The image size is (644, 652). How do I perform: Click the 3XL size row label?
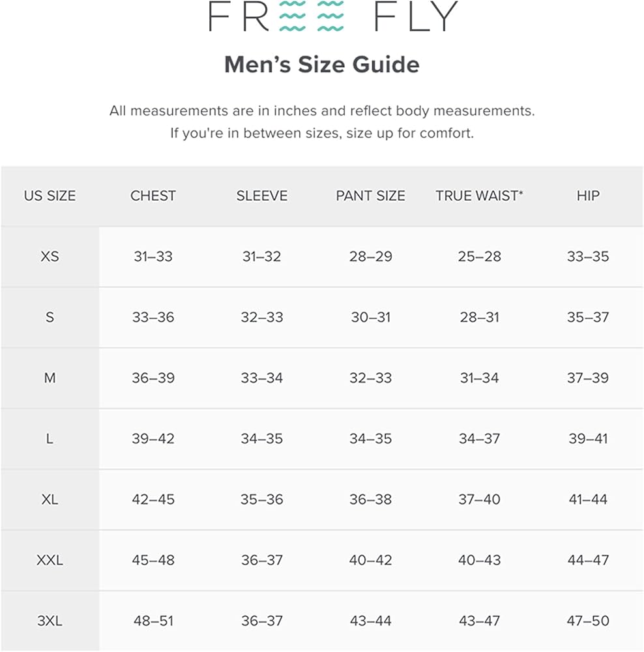click(50, 621)
